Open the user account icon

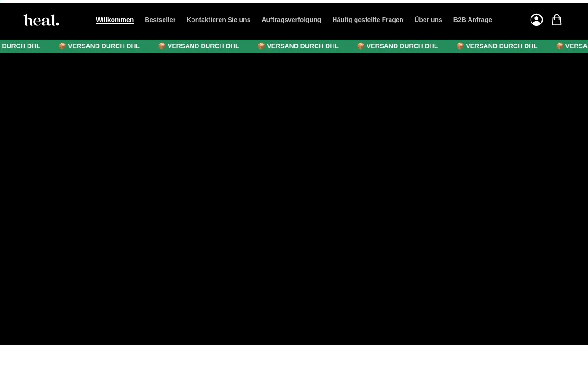pos(537,20)
